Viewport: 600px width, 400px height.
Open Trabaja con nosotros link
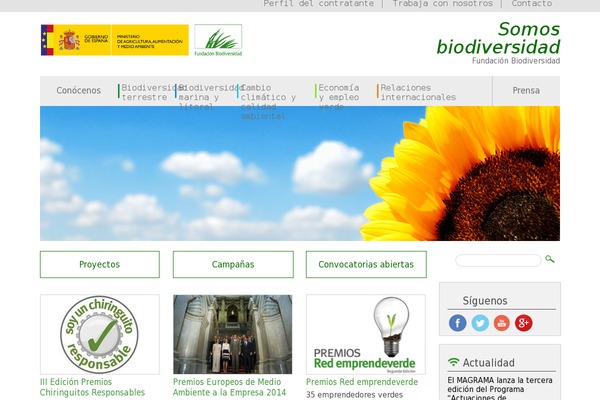point(443,3)
